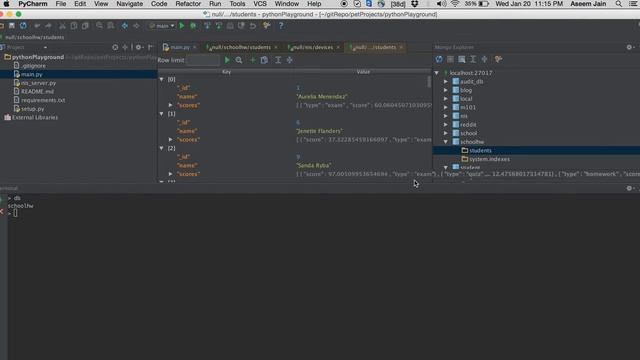Collapse result document [0]
This screenshot has width=640, height=360.
click(162, 79)
